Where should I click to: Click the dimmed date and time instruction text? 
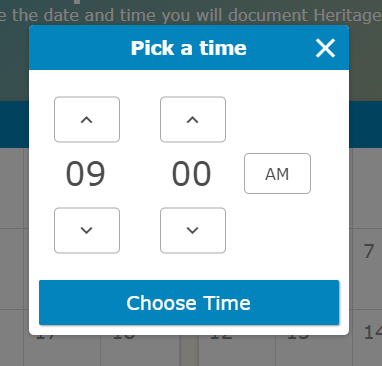[x=191, y=15]
